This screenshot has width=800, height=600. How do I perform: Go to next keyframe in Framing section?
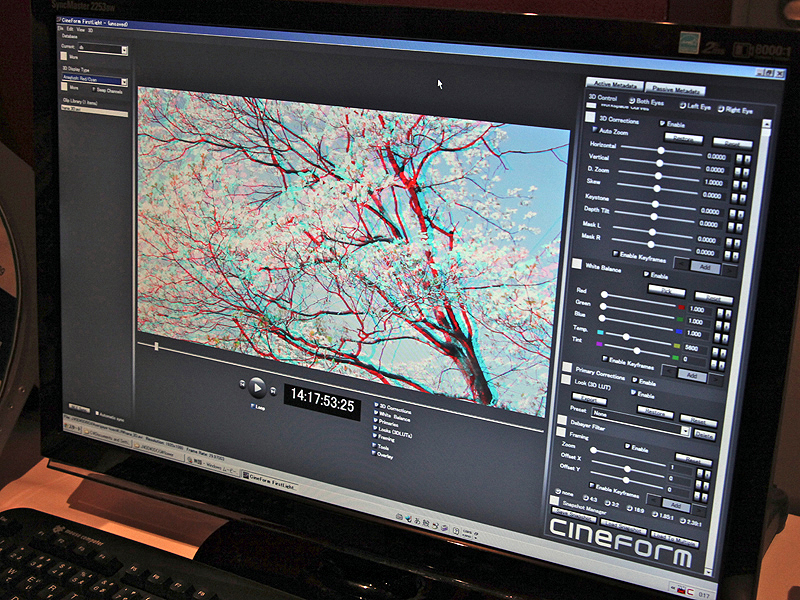698,509
